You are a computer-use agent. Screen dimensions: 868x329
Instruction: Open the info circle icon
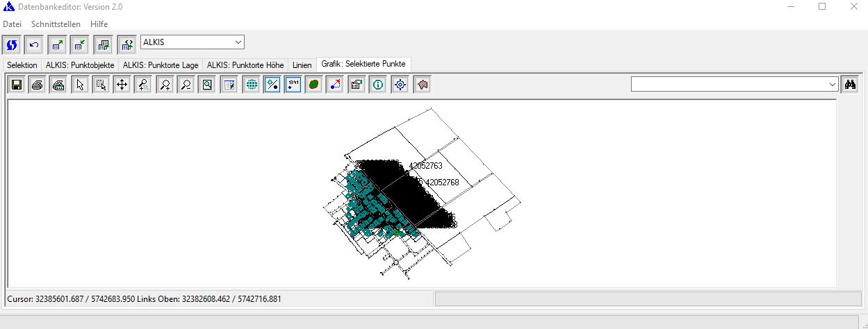[x=378, y=85]
